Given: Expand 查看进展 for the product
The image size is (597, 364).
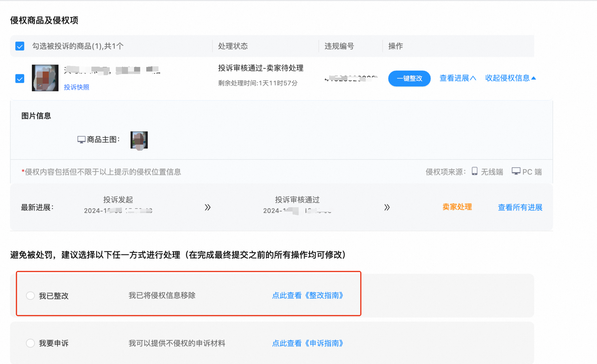Looking at the screenshot, I should [458, 78].
